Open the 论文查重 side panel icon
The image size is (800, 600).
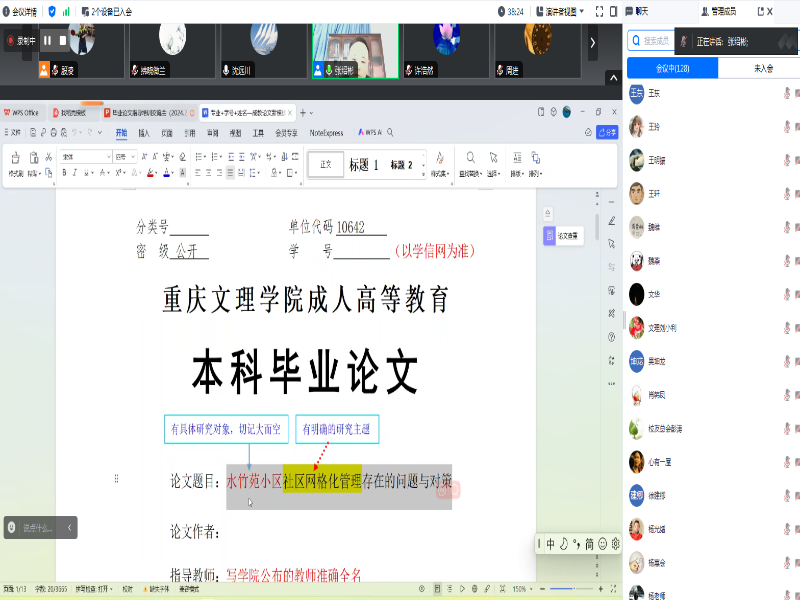click(x=550, y=236)
